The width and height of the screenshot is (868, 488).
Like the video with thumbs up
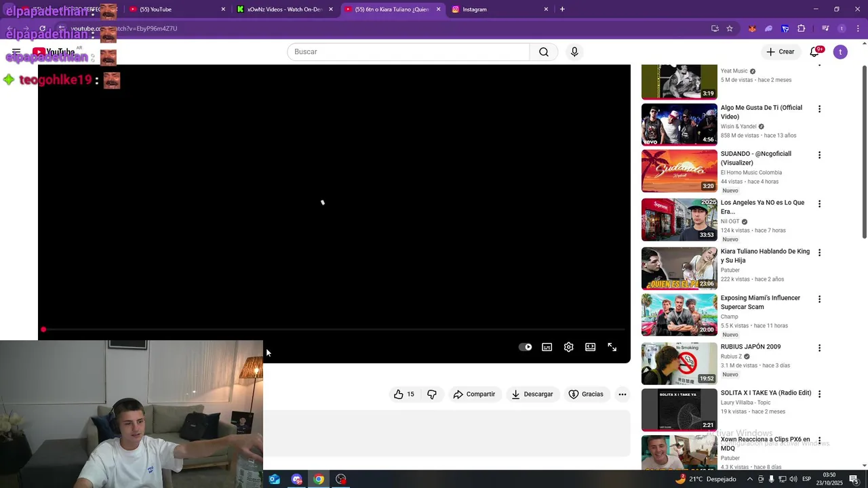[x=404, y=394]
